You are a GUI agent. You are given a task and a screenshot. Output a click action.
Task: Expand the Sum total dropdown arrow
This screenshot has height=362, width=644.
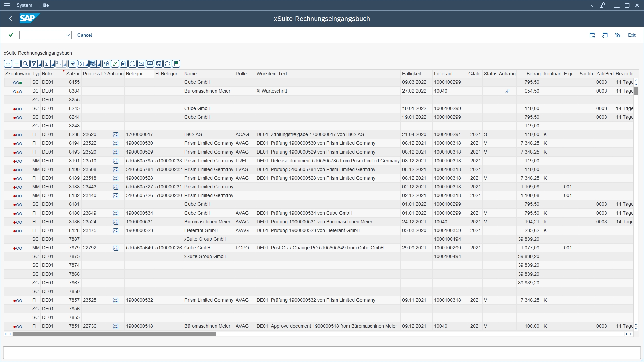point(52,65)
